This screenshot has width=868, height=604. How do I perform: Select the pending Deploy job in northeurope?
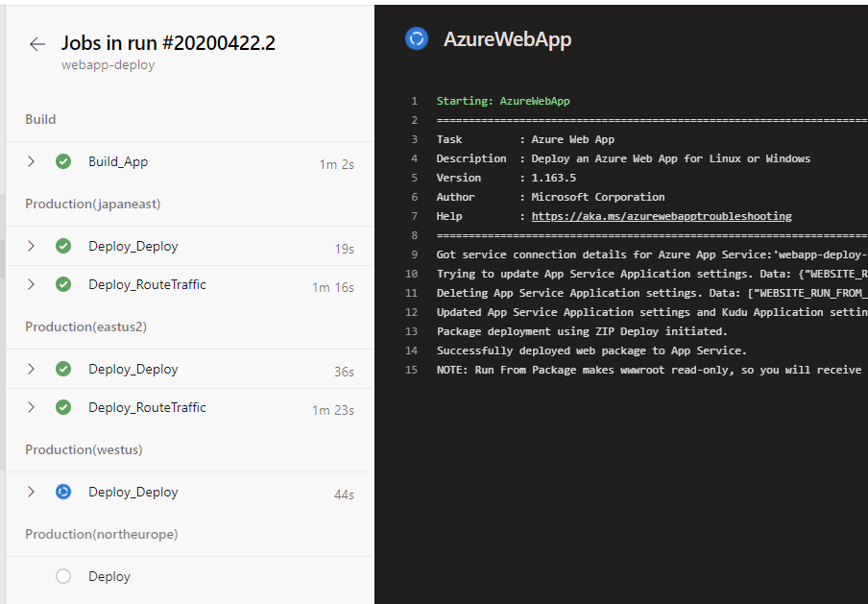(109, 576)
